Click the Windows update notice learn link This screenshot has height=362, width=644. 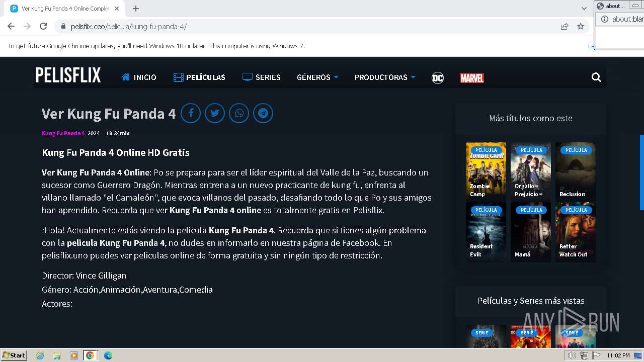point(591,46)
